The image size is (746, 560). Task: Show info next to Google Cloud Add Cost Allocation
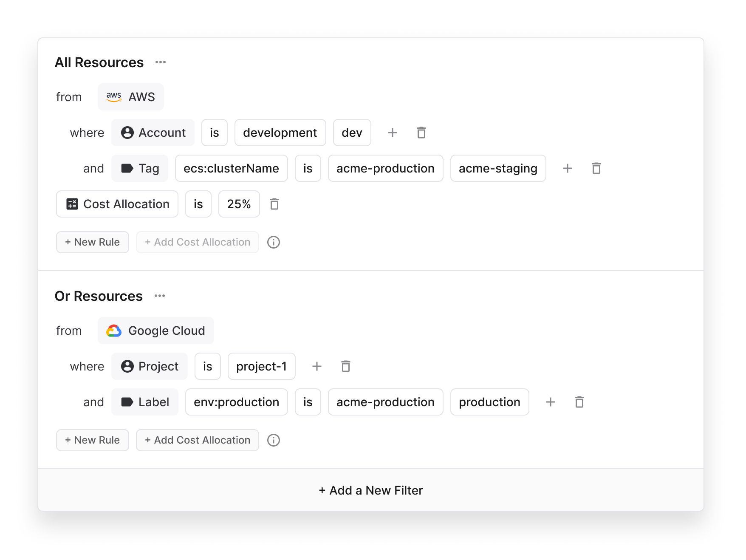coord(273,441)
